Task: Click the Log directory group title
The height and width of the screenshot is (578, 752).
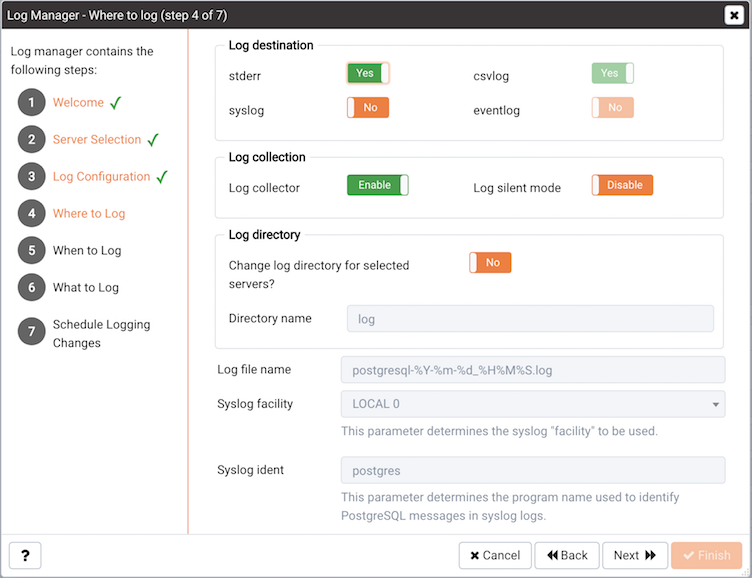Action: coord(264,235)
